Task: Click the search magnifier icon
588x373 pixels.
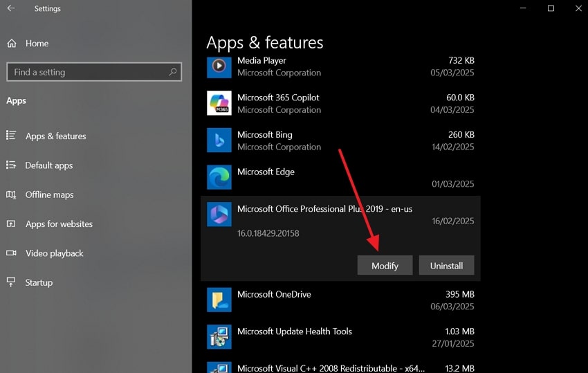Action: (x=173, y=71)
